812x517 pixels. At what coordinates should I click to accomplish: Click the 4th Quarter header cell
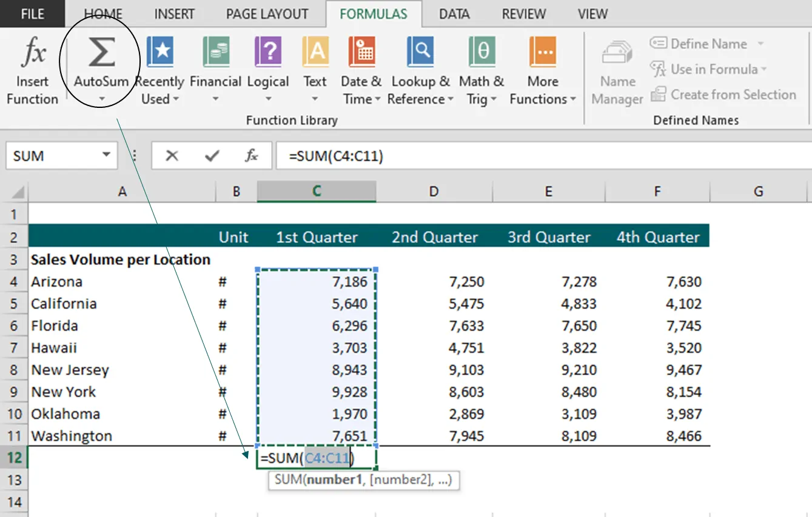point(657,237)
